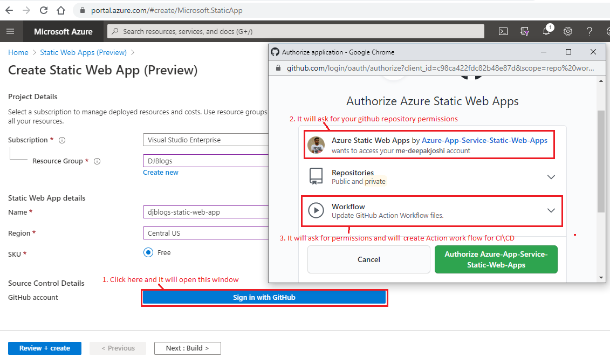Click the Project Details heading
Screen dimensions: 610x364
[x=33, y=97]
